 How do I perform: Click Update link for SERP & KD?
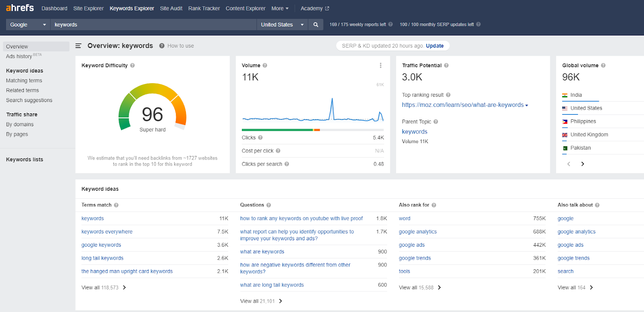(435, 46)
